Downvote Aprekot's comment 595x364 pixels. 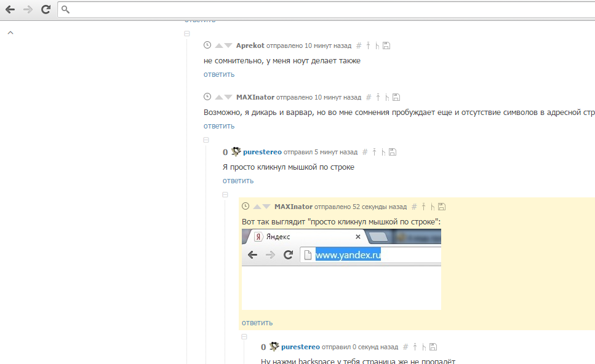click(x=228, y=45)
